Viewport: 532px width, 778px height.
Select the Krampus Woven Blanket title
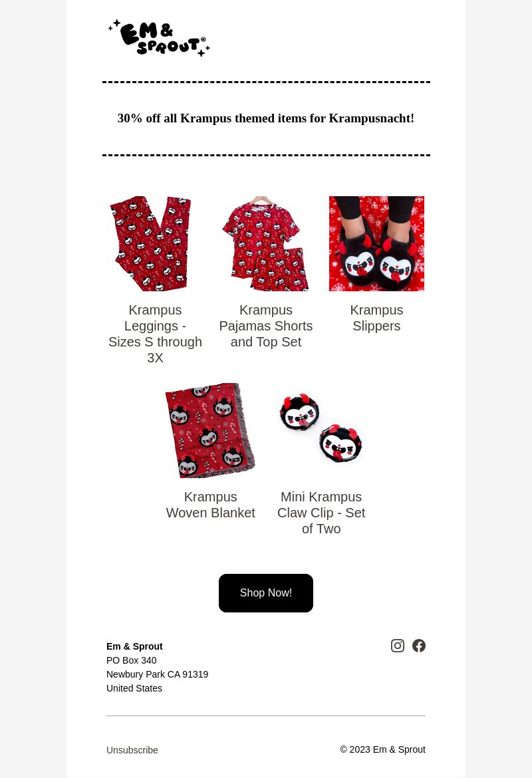coord(210,505)
